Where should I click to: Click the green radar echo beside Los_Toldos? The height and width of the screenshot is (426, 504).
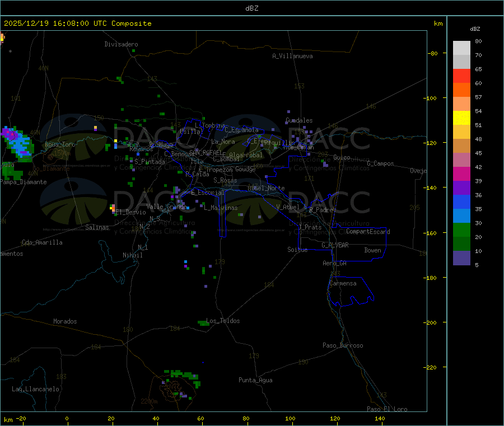click(203, 322)
